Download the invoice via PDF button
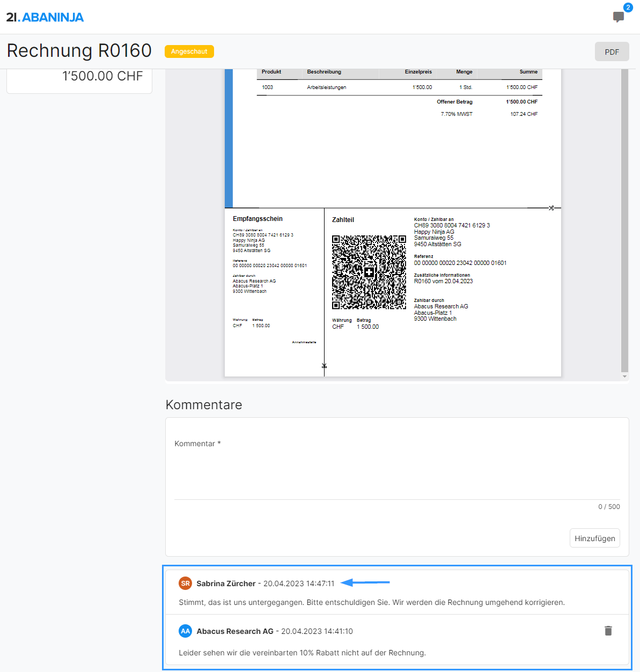Image resolution: width=640 pixels, height=672 pixels. pos(612,51)
